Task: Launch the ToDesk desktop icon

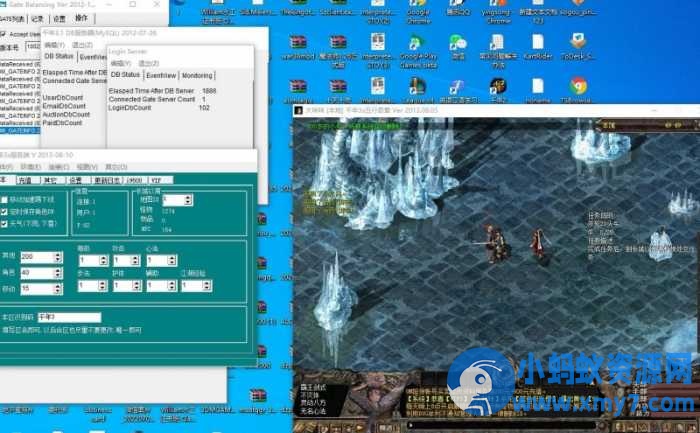Action: [x=578, y=42]
